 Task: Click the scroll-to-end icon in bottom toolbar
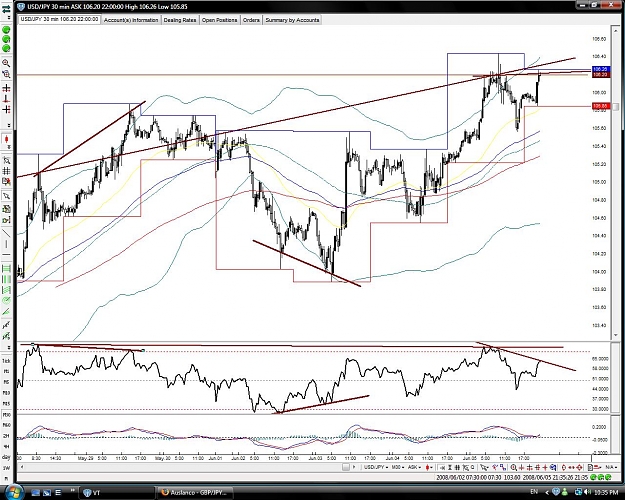tap(442, 467)
